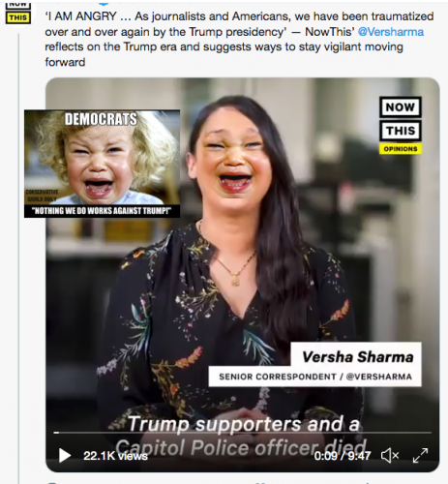Unmute the video with the speaker icon
Viewport: 448px width, 484px height.
pyautogui.click(x=390, y=456)
